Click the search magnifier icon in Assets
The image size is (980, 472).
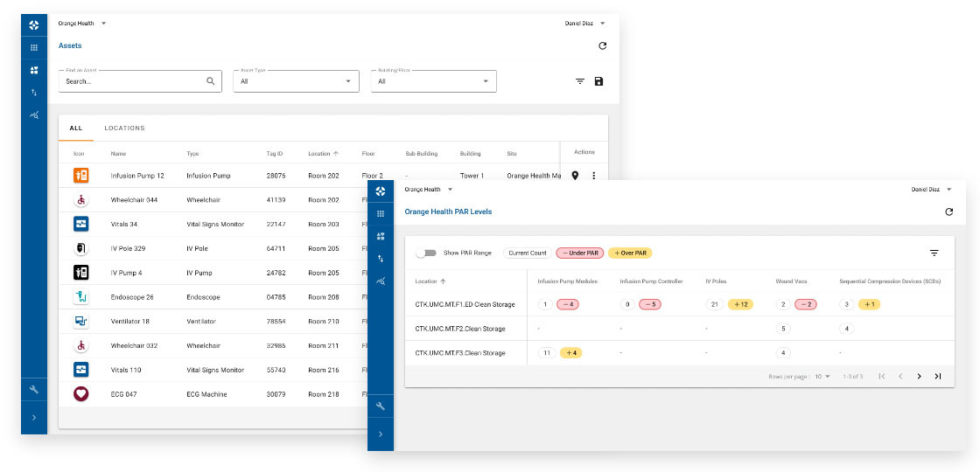coord(211,81)
